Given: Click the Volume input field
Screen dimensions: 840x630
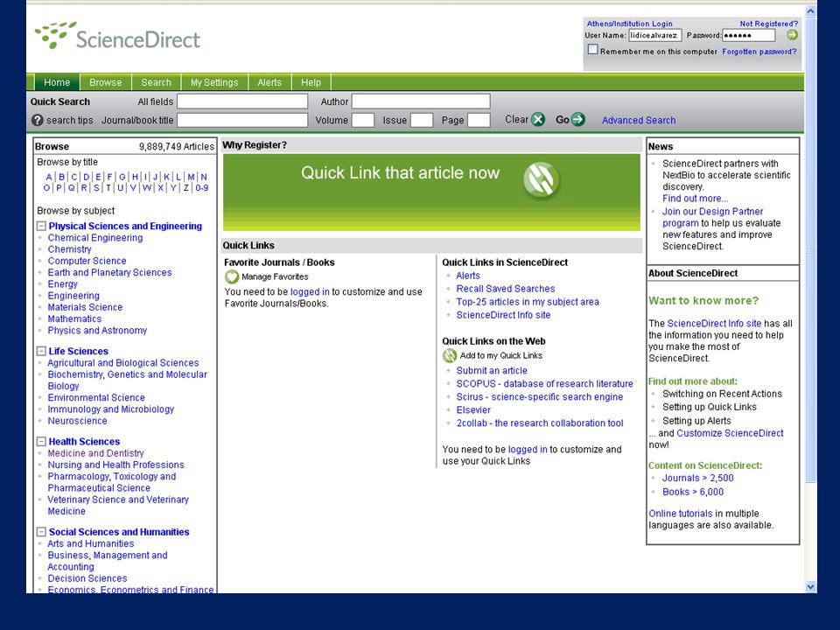Looking at the screenshot, I should coord(362,120).
